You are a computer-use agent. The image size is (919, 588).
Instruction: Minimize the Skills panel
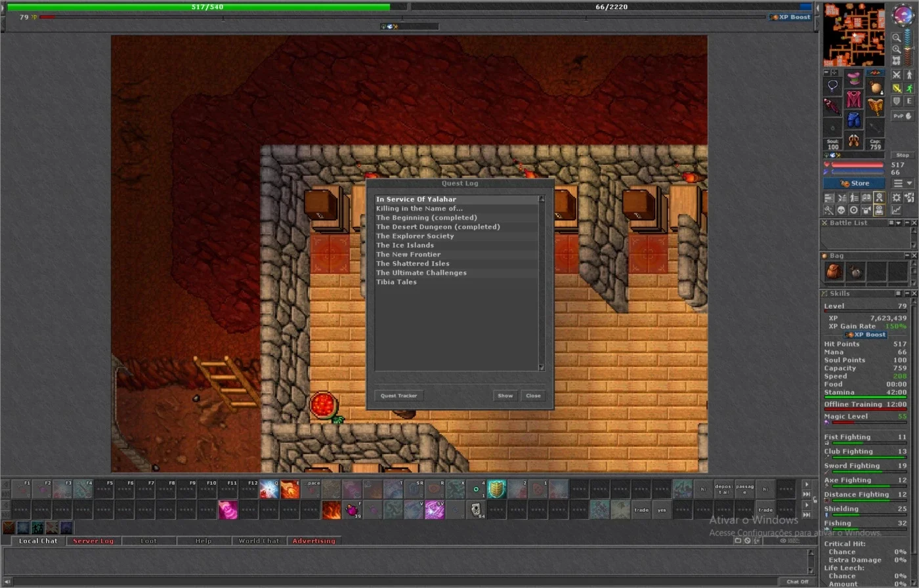click(x=907, y=293)
